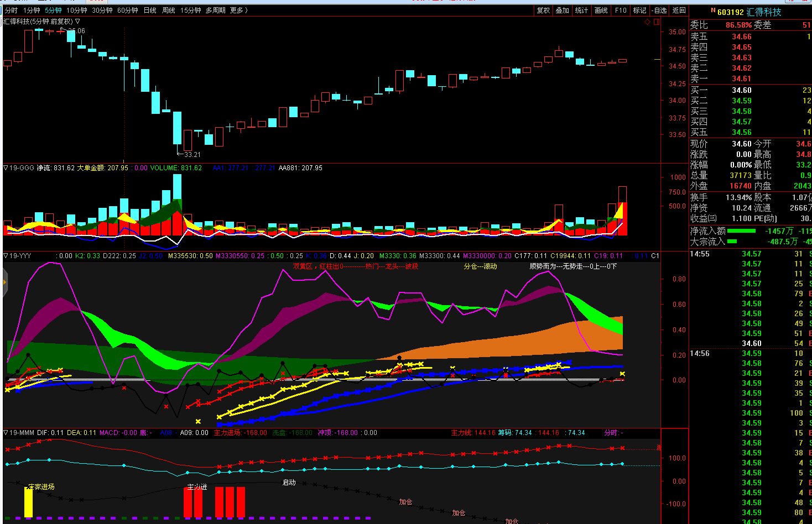The height and width of the screenshot is (524, 812).
Task: Click the 叠加 overlay button
Action: click(x=563, y=11)
